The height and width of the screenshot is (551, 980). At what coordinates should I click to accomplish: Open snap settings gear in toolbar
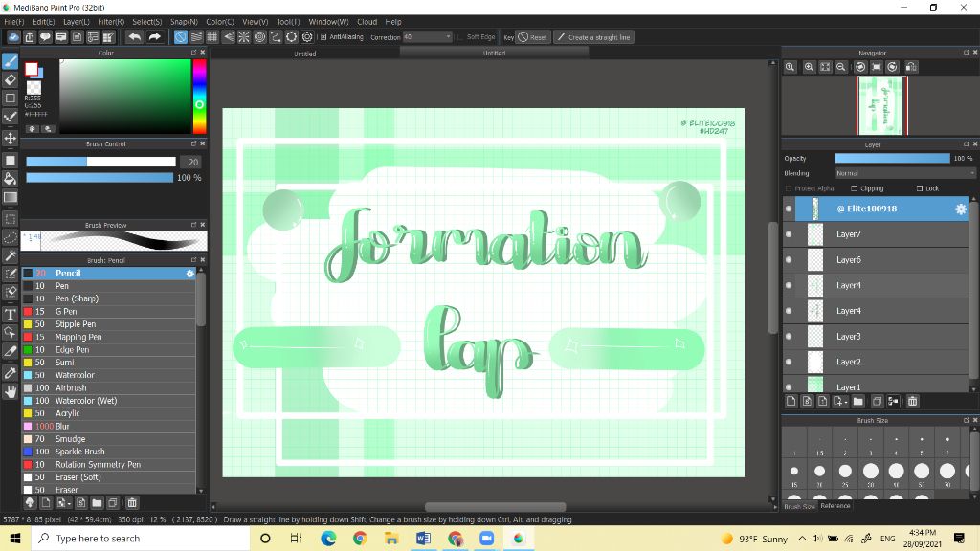307,37
